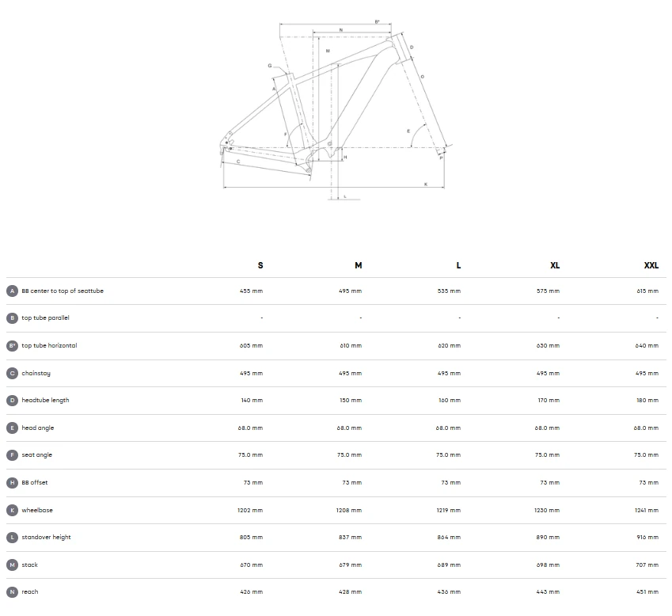The width and height of the screenshot is (672, 616).
Task: Click the 'seat angle' row label
Action: (37, 454)
